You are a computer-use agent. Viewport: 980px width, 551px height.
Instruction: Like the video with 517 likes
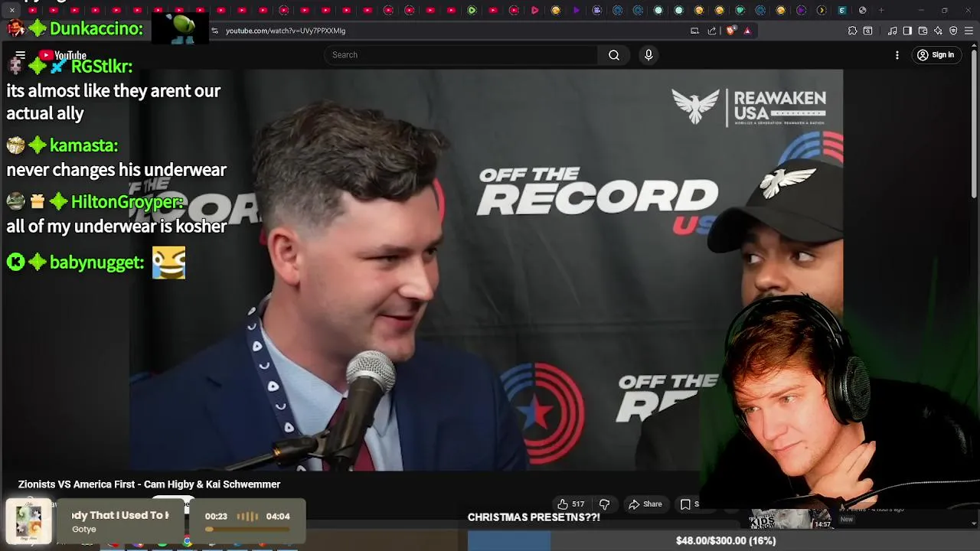pos(571,504)
